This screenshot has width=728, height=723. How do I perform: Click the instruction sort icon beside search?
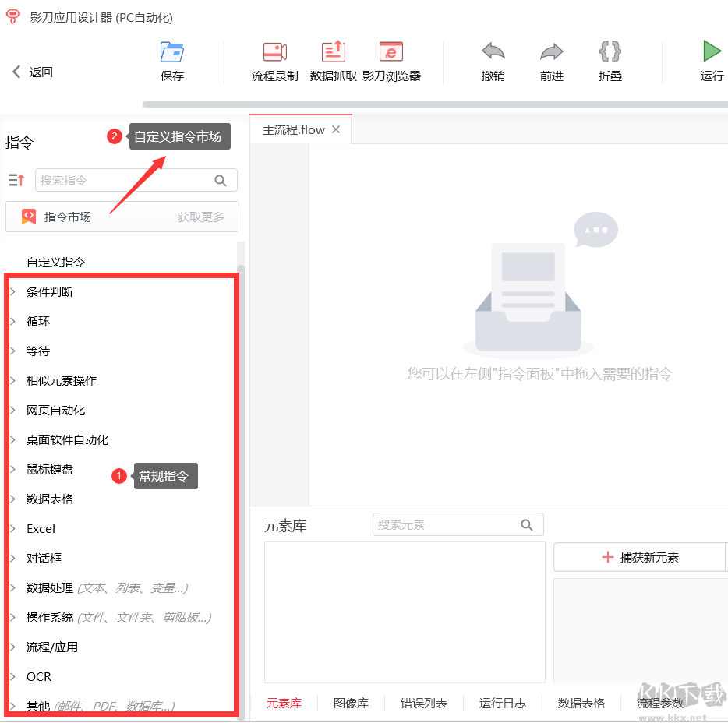(16, 180)
